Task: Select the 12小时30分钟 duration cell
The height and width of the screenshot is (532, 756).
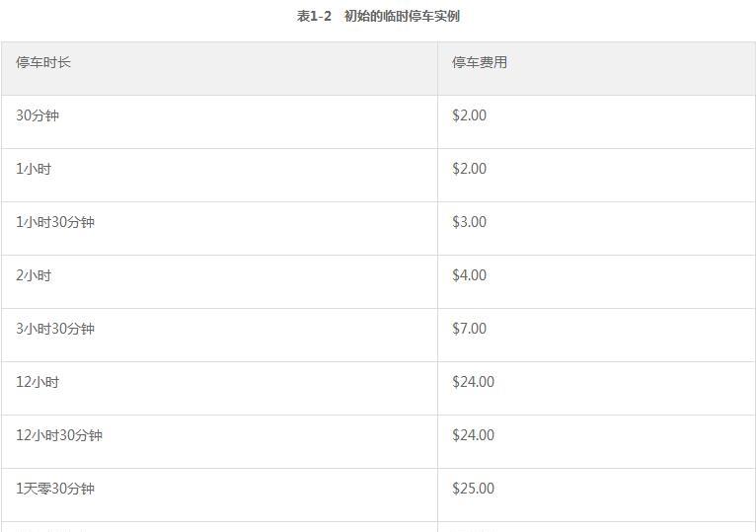Action: 219,442
